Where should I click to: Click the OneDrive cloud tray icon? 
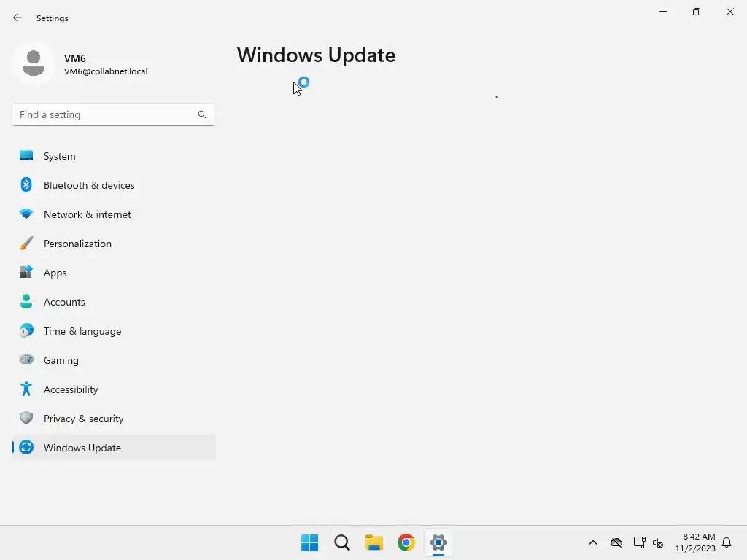[616, 542]
